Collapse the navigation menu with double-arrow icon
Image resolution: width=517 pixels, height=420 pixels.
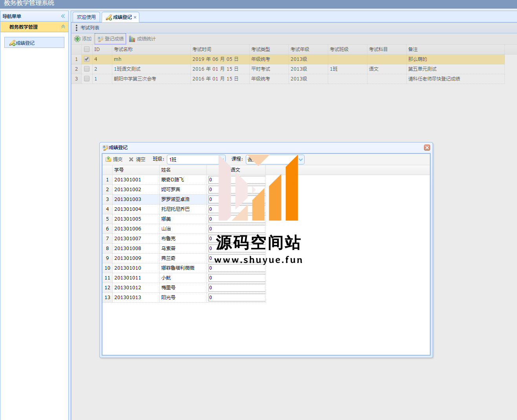63,16
